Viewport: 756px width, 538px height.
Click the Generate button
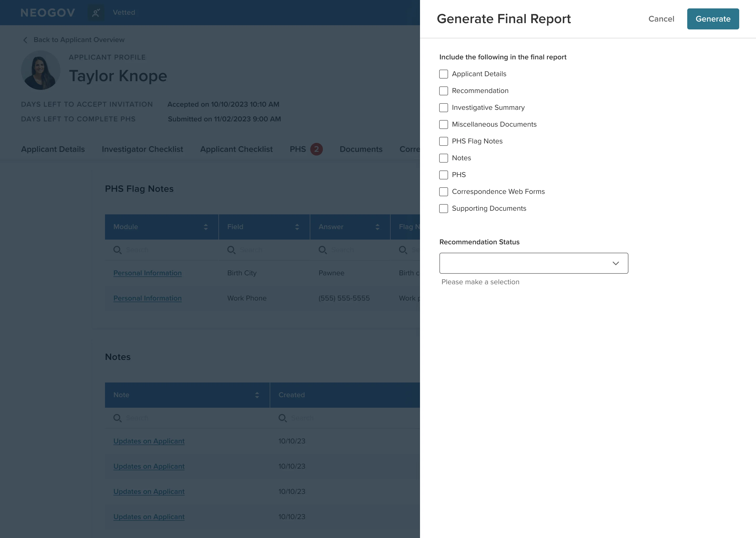[x=713, y=19]
